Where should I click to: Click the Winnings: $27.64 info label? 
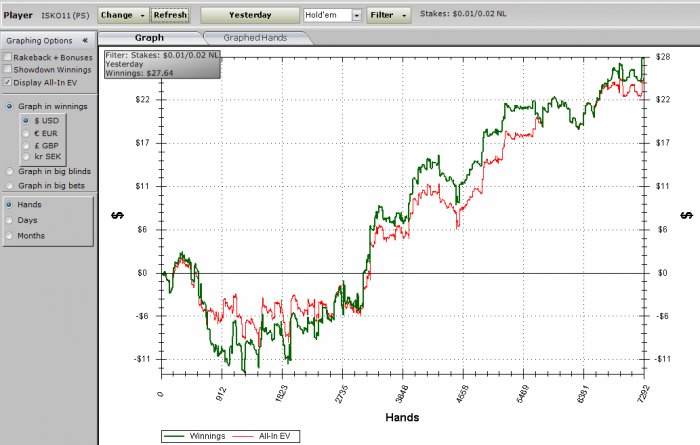(139, 73)
